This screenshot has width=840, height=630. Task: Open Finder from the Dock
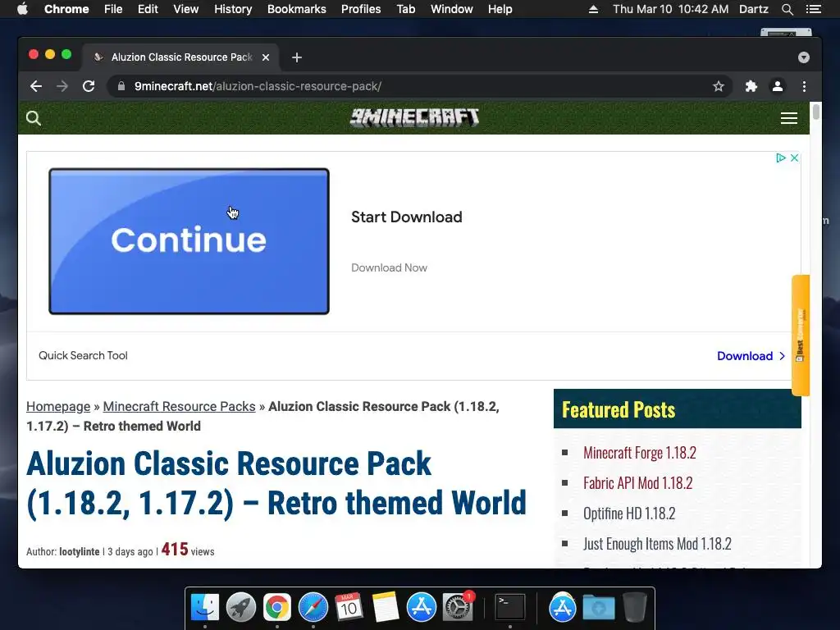click(204, 608)
